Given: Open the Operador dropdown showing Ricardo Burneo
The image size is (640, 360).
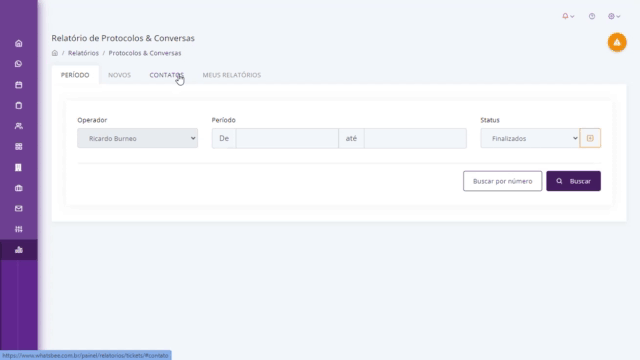Looking at the screenshot, I should tap(138, 138).
